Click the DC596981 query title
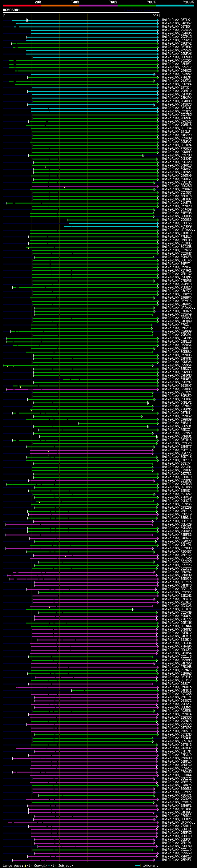Screen dimensions: 197x868 [11, 10]
